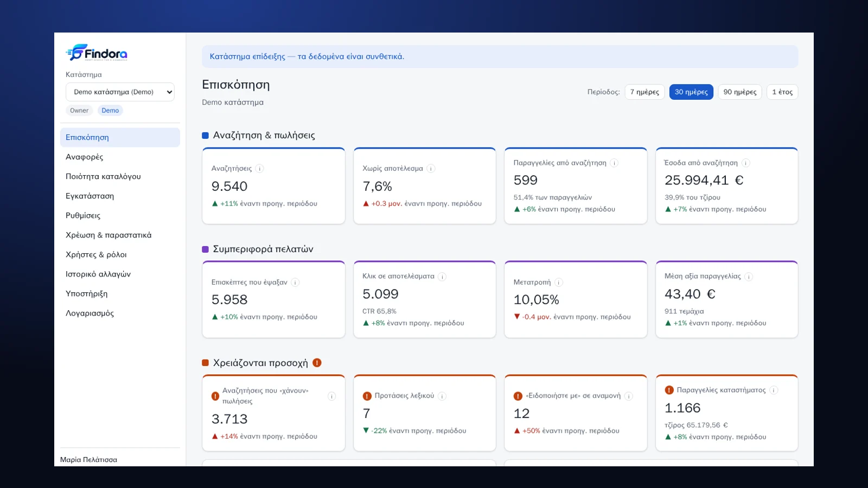Open info icon next to Αναζητήσεις

click(260, 169)
